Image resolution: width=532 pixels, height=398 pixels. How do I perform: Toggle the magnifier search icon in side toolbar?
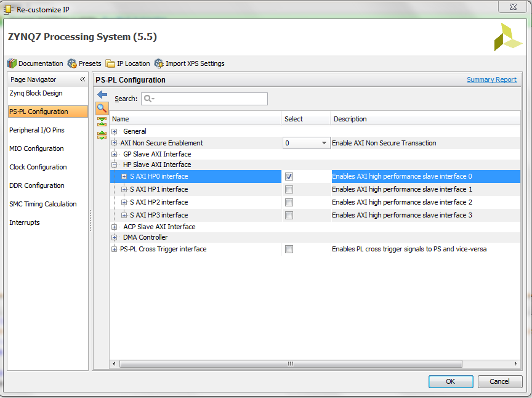[102, 108]
